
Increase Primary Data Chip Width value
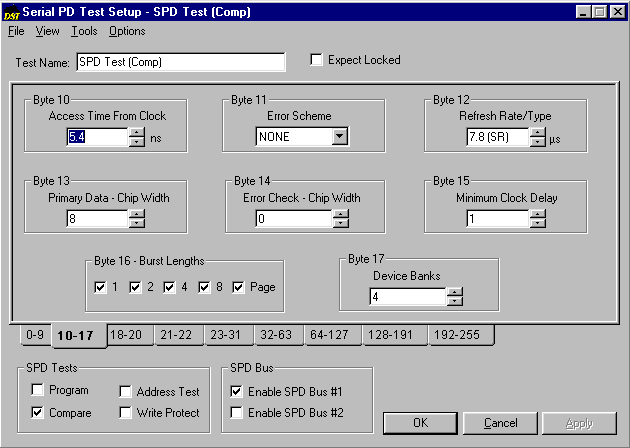pyautogui.click(x=137, y=213)
